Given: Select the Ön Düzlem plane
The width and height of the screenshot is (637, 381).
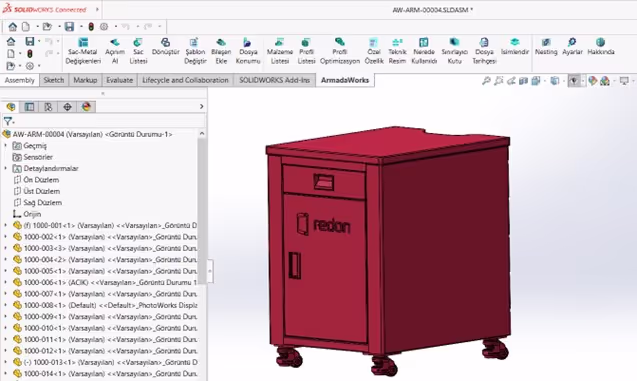Looking at the screenshot, I should [37, 180].
